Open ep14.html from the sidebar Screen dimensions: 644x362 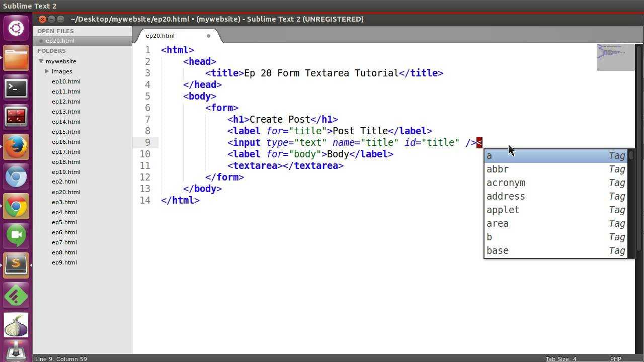click(x=66, y=122)
